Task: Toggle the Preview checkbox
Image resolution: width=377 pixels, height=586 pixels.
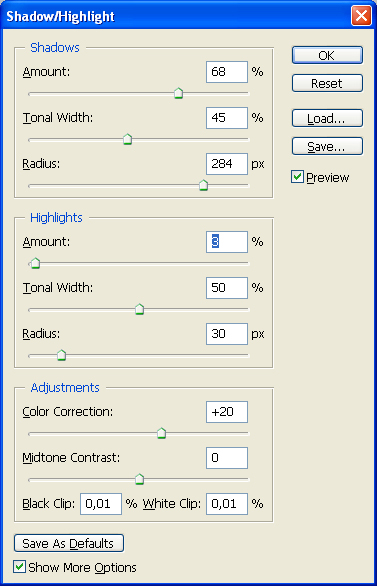Action: (x=297, y=177)
